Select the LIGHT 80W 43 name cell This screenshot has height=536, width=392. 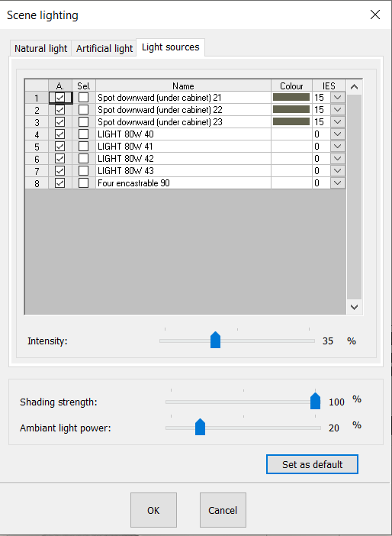tap(183, 171)
